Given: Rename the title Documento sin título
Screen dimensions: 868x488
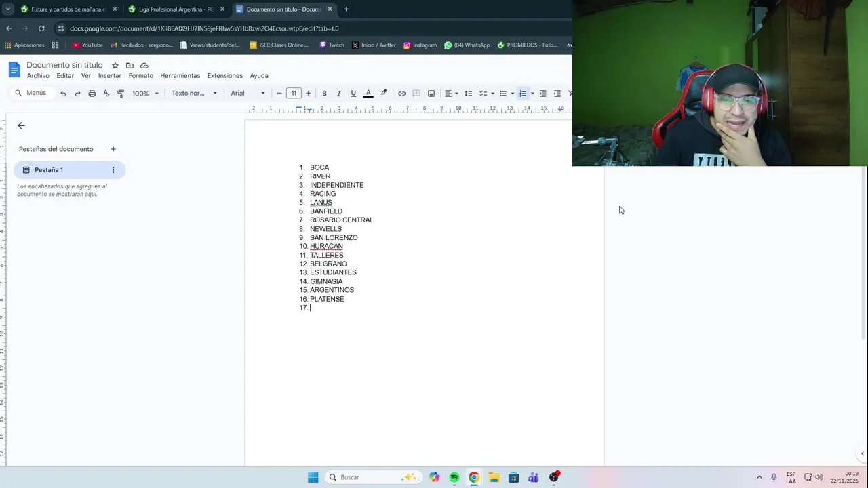Looking at the screenshot, I should point(64,65).
